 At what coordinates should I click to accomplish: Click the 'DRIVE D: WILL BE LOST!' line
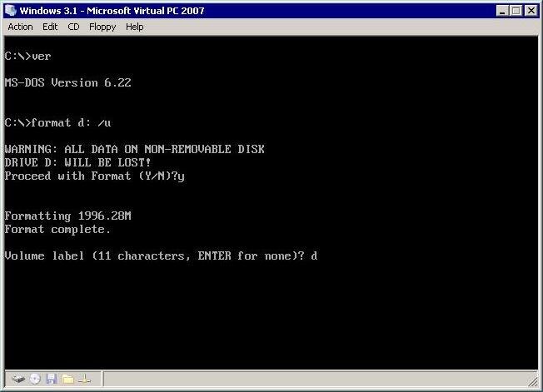pos(78,162)
